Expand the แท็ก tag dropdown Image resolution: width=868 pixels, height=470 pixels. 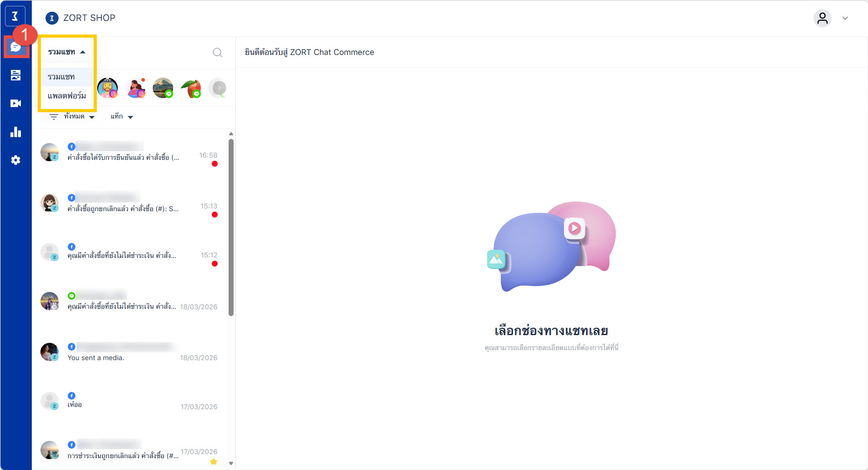coord(122,117)
